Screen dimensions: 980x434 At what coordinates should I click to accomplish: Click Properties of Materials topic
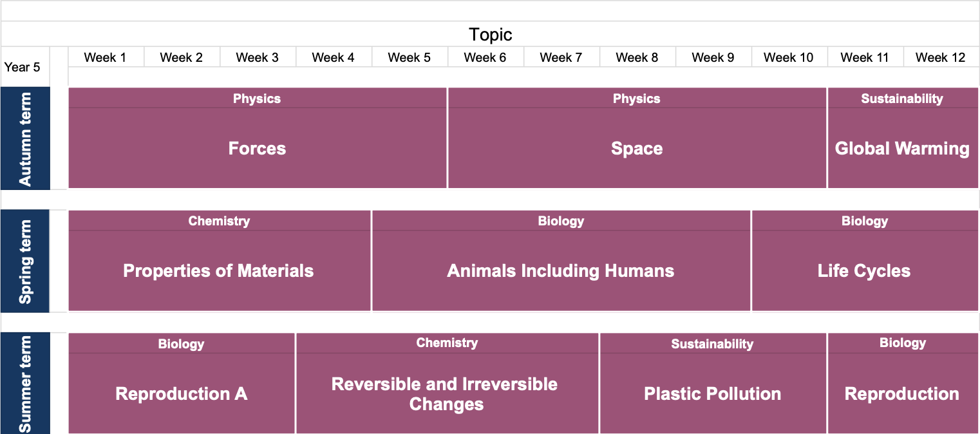click(218, 271)
